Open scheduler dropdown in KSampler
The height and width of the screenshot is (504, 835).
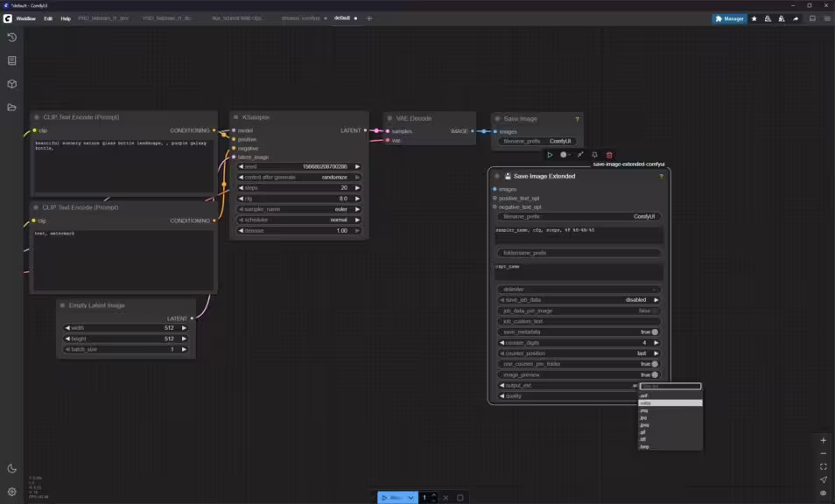click(298, 220)
